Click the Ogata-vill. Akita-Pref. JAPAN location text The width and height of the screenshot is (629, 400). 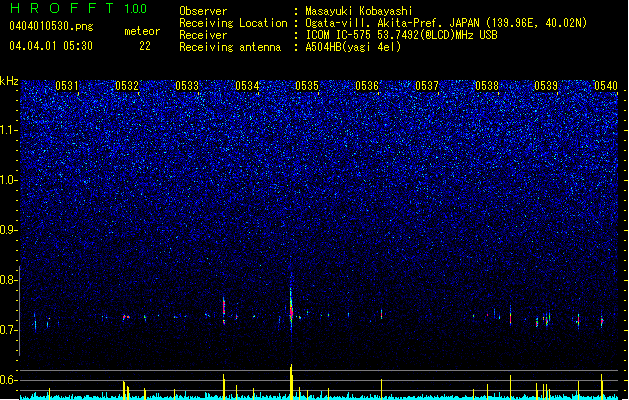[446, 23]
